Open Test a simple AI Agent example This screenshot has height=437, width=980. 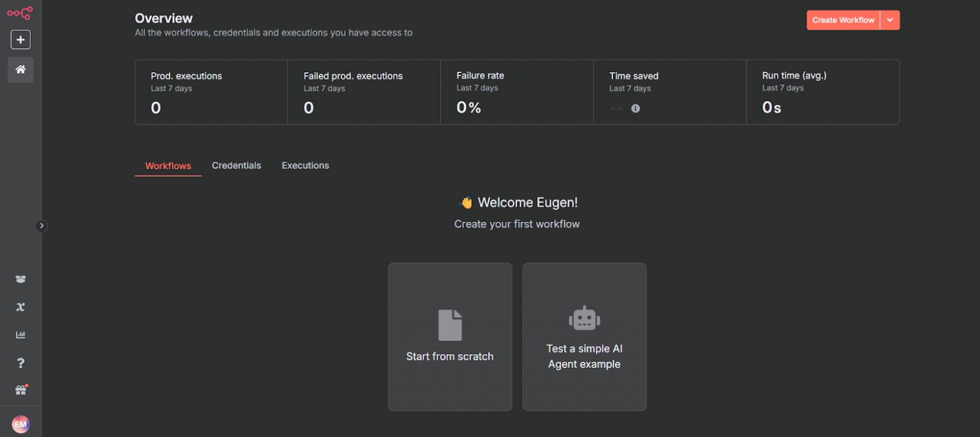tap(584, 336)
